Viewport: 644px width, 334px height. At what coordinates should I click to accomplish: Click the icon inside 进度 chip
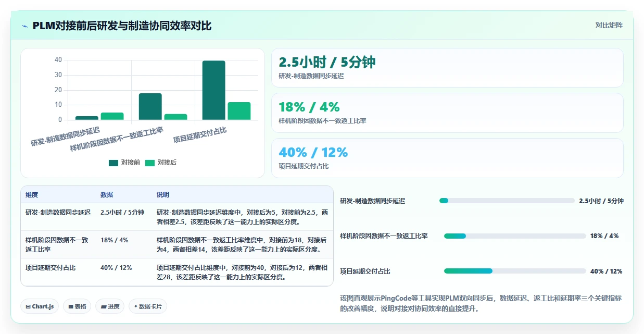coord(104,307)
